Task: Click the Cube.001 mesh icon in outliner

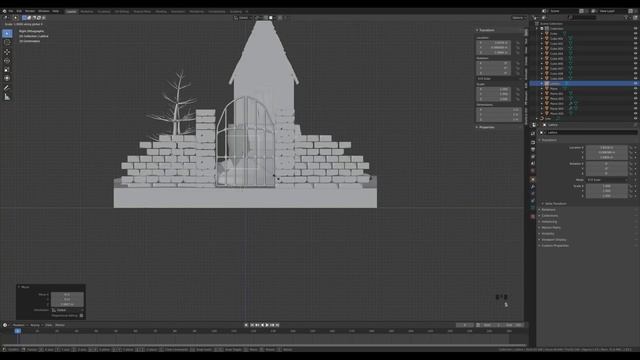Action: [x=547, y=38]
